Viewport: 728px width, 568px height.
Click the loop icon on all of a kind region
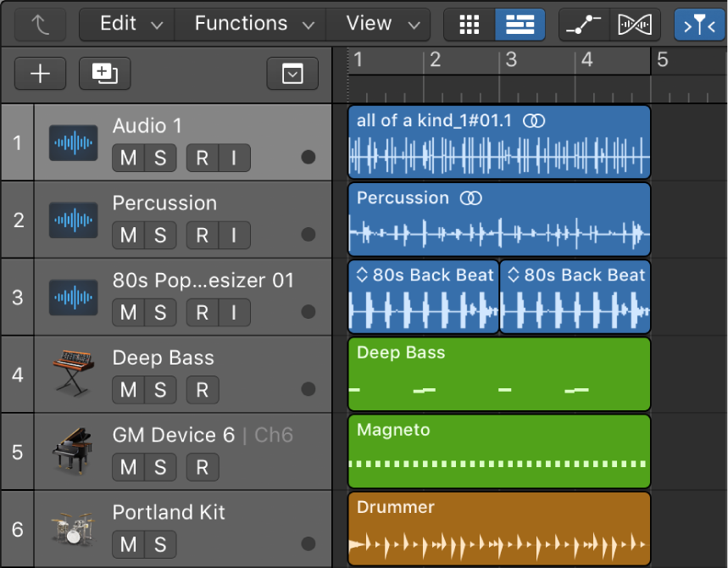click(534, 121)
